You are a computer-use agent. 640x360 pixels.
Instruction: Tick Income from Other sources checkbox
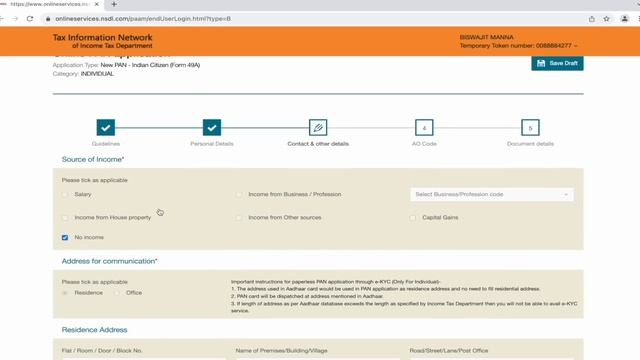click(x=239, y=218)
